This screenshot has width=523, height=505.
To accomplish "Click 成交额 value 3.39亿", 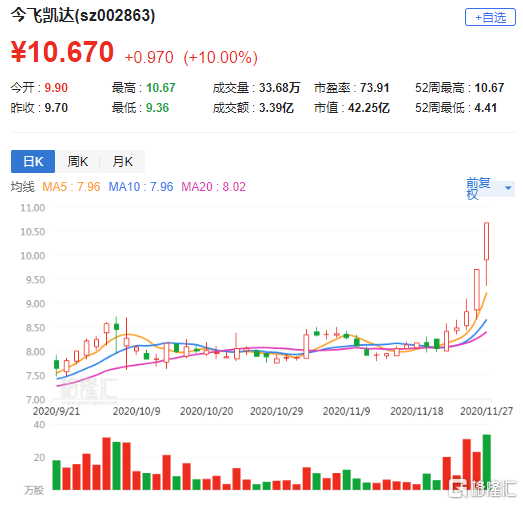I will 276,108.
